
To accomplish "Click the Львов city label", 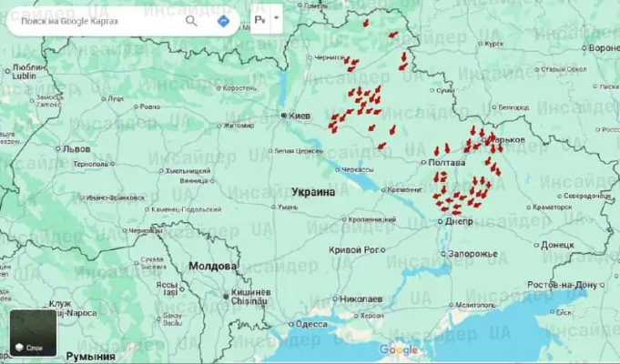I will (75, 148).
